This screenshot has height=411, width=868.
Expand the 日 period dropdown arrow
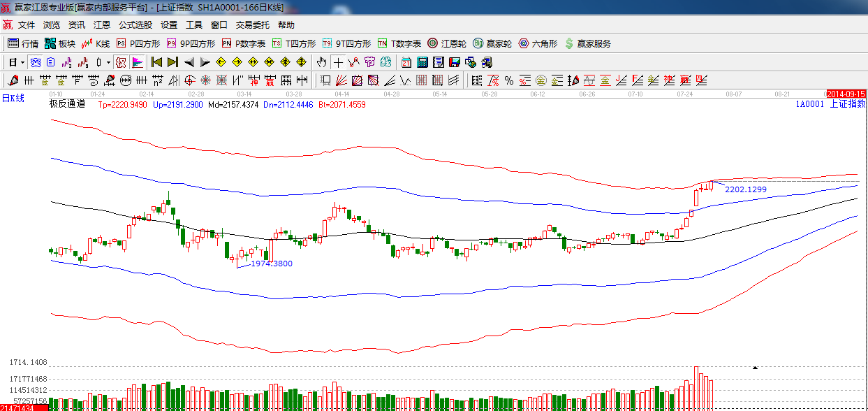(22, 62)
